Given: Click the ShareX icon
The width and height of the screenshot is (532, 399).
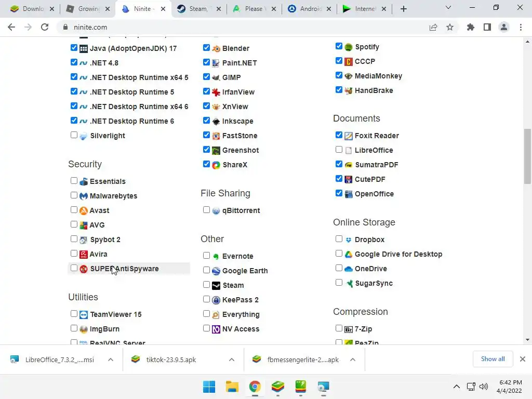Looking at the screenshot, I should tap(216, 165).
